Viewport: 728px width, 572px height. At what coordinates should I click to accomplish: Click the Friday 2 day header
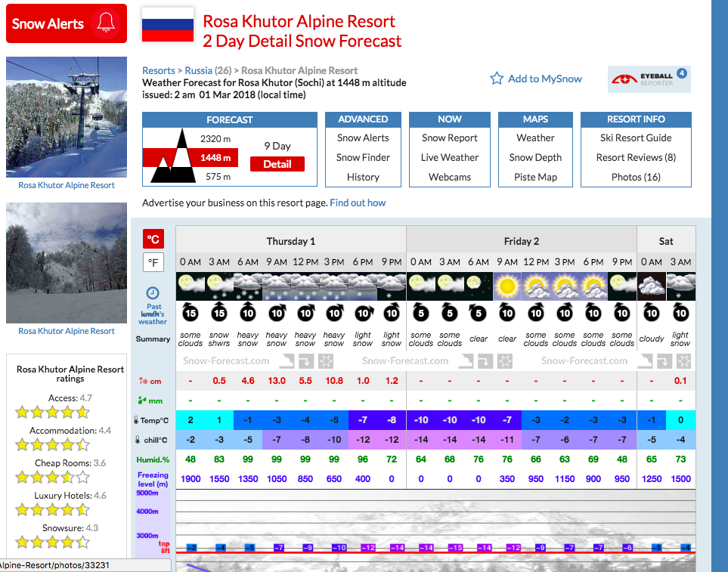(x=522, y=241)
